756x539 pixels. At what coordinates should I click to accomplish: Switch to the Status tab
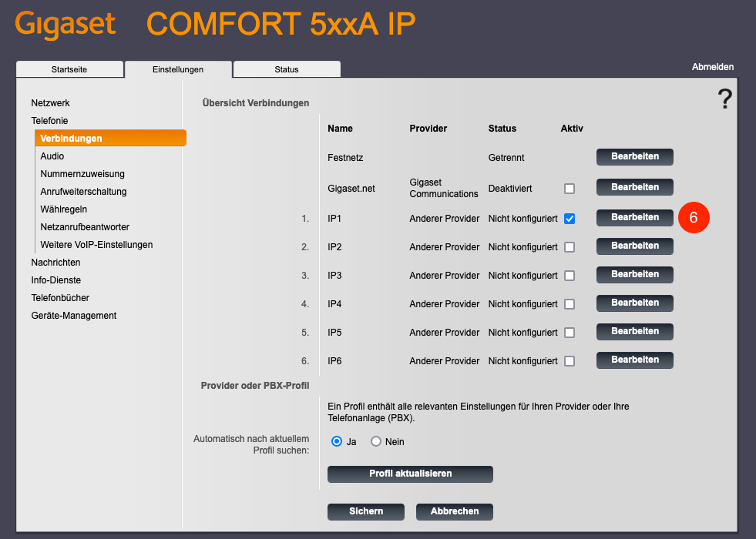(287, 69)
